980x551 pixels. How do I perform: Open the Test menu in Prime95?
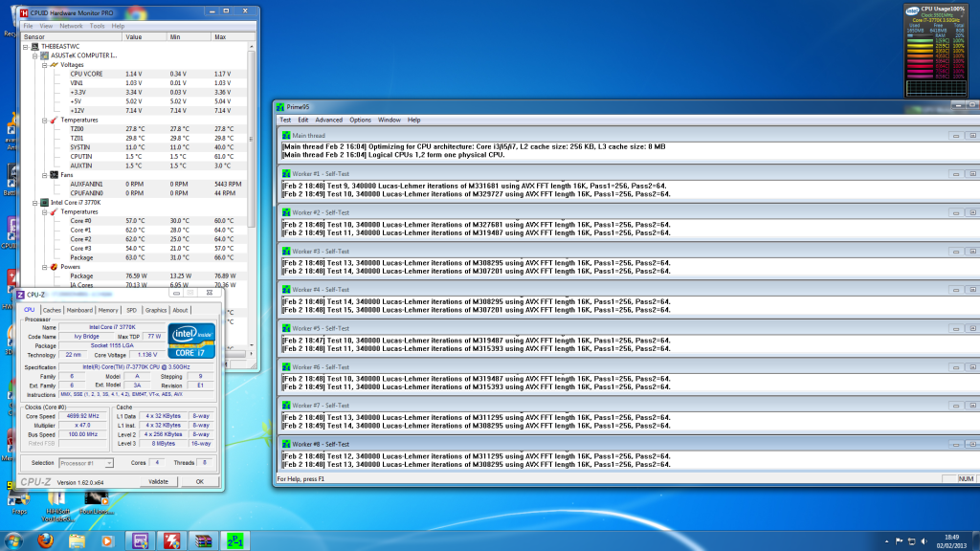tap(285, 120)
